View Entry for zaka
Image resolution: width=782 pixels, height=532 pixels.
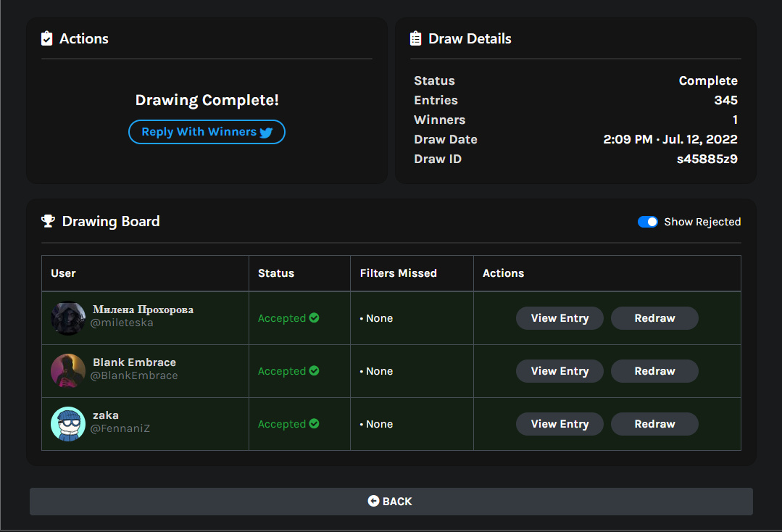[560, 424]
